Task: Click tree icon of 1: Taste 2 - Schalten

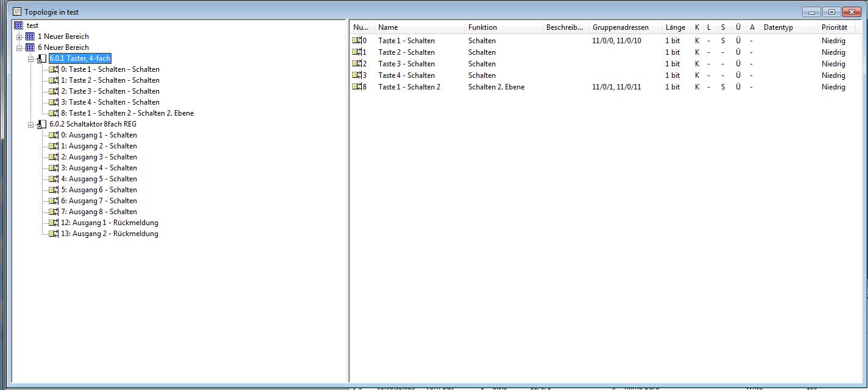Action: pyautogui.click(x=54, y=80)
